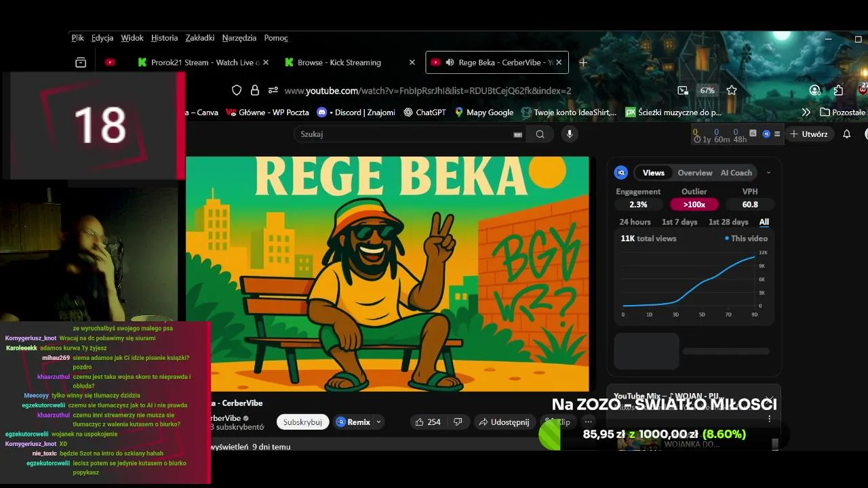The image size is (868, 488).
Task: Select the 1st 28 days range
Action: click(728, 222)
